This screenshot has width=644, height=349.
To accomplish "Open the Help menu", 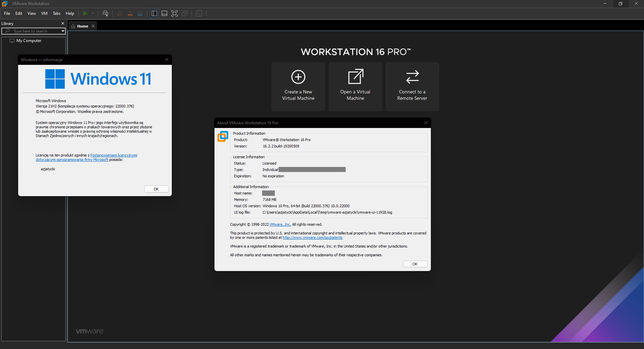I will 70,13.
